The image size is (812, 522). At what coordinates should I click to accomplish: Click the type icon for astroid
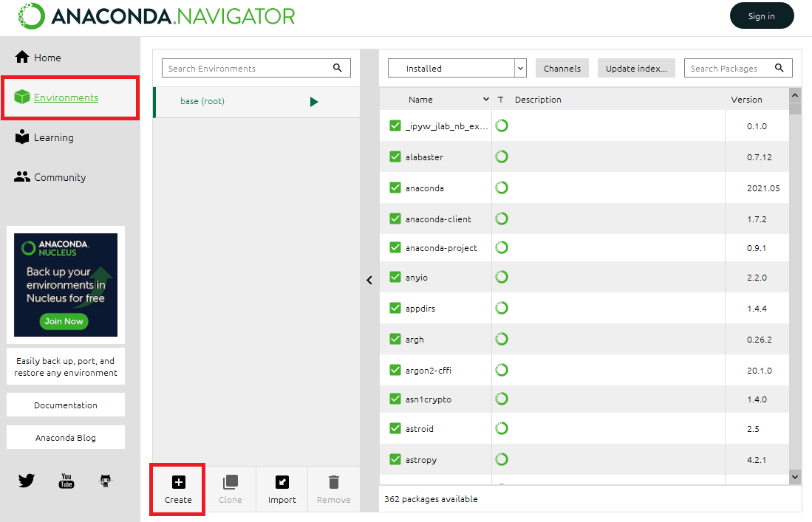[x=501, y=428]
